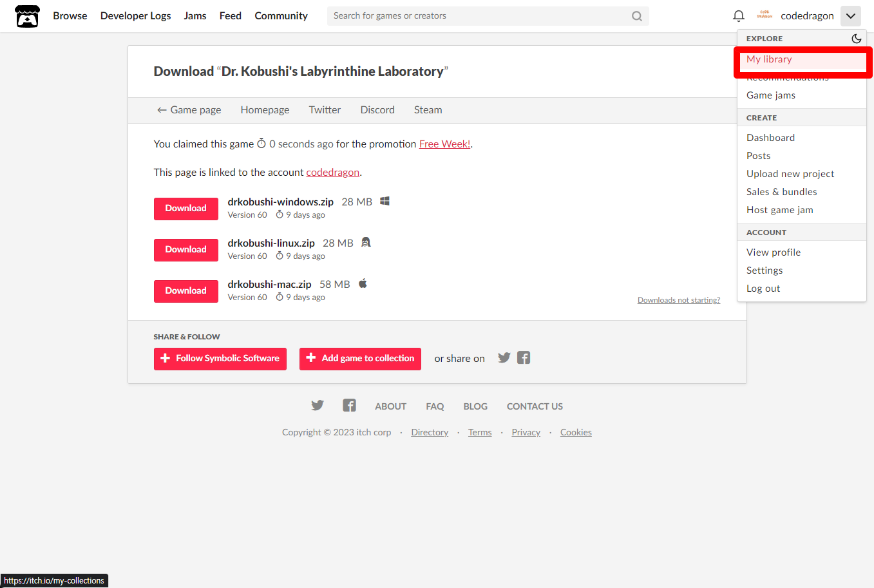Click the codedragon username in header
The width and height of the screenshot is (874, 588).
[807, 16]
